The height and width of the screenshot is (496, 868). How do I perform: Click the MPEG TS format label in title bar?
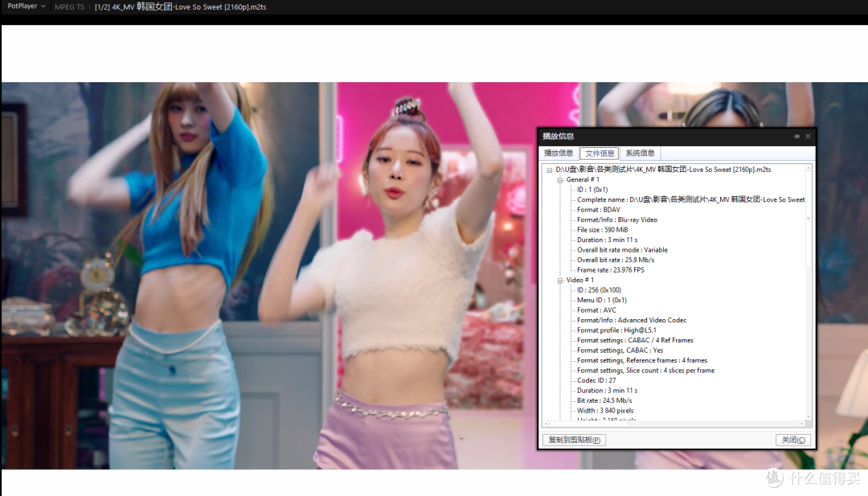click(69, 7)
